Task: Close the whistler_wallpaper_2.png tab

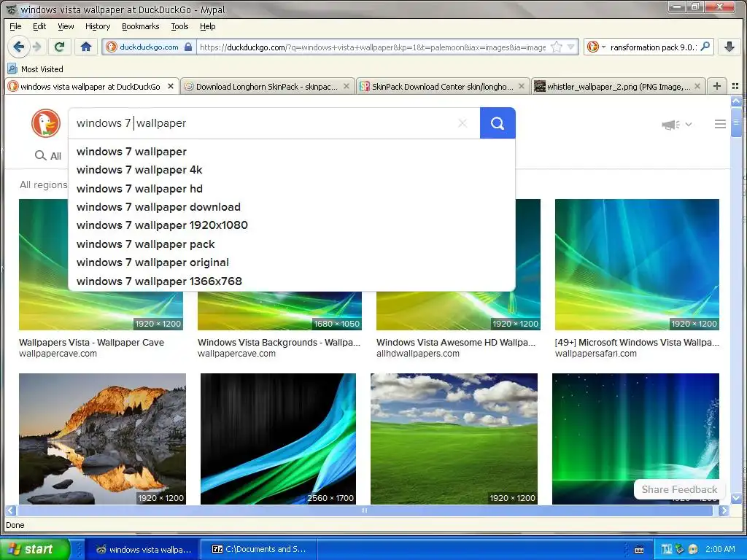Action: [697, 86]
